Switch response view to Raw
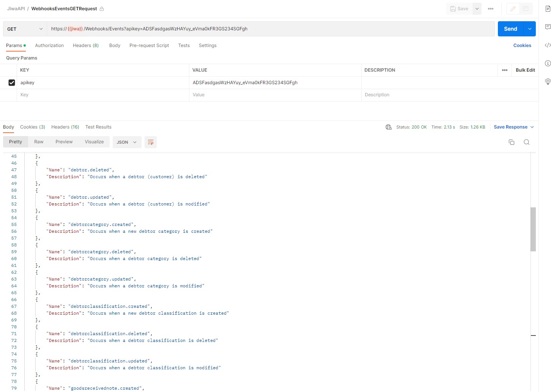This screenshot has width=551, height=392. pos(39,142)
